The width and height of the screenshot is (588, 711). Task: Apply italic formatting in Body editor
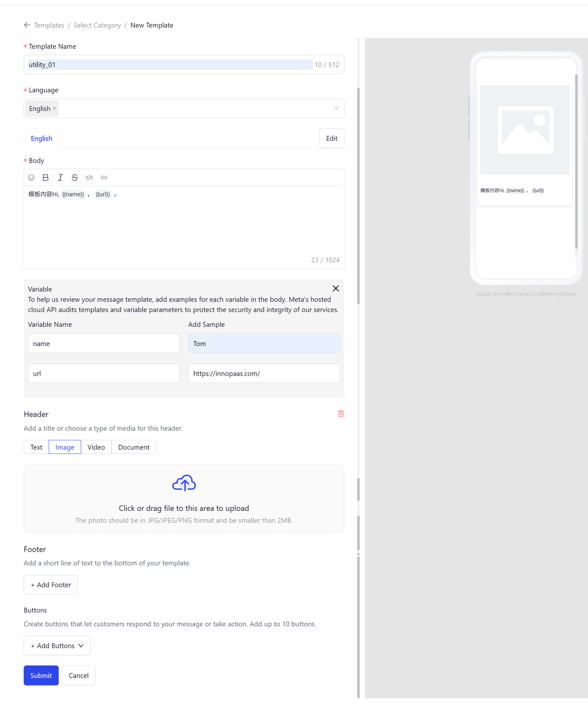[x=60, y=178]
